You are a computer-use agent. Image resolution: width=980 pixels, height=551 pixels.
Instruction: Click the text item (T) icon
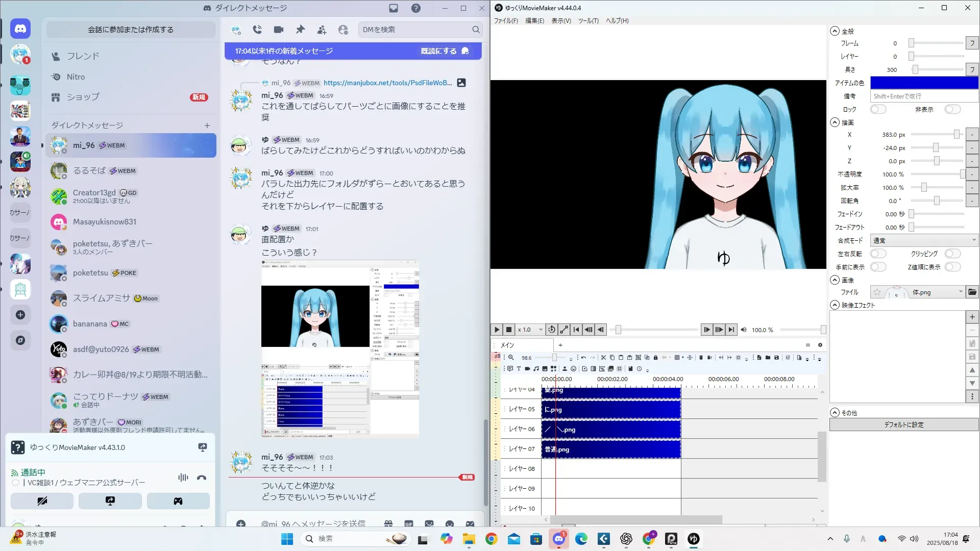[519, 368]
